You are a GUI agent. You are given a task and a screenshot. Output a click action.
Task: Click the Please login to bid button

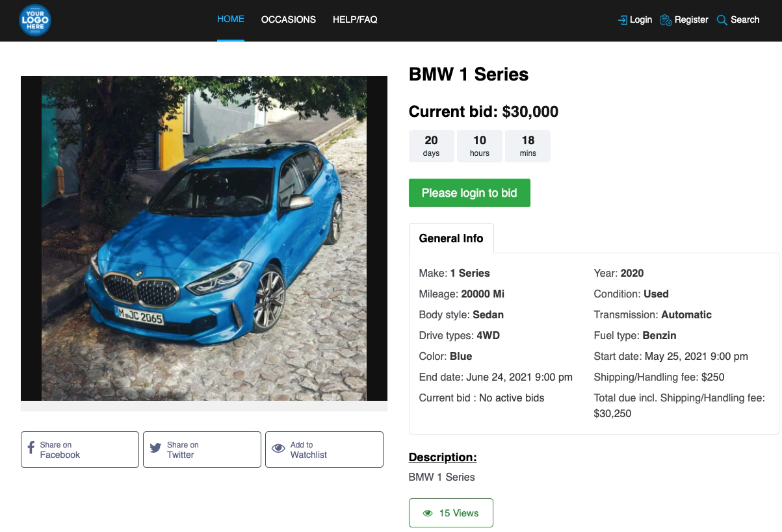tap(469, 193)
